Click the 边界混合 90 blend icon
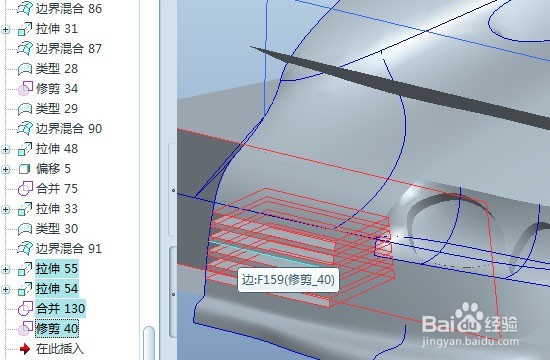Screen dimensions: 550x360 (x=25, y=128)
